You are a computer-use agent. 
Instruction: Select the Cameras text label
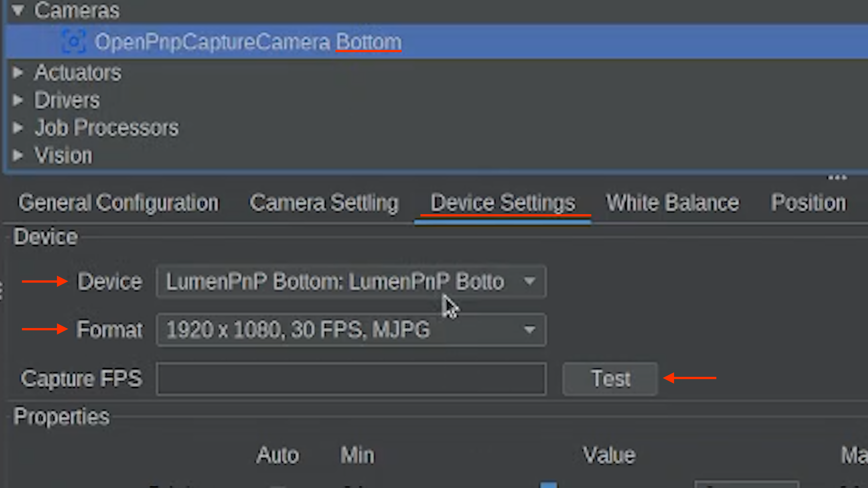click(x=77, y=10)
